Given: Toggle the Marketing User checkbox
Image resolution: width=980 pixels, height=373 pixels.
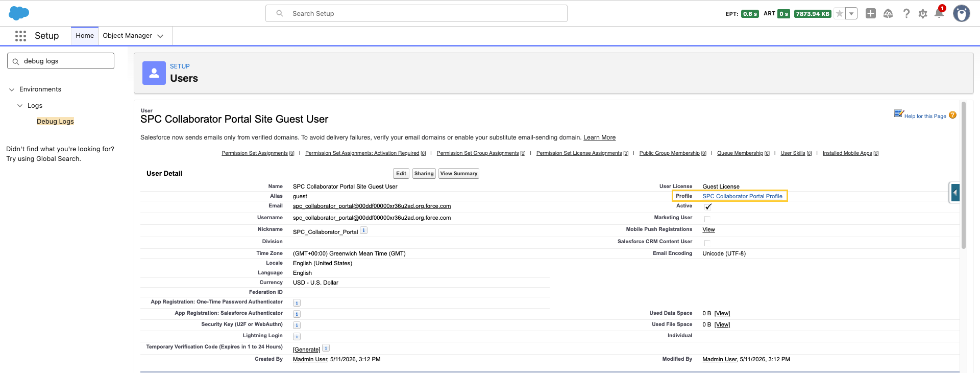Looking at the screenshot, I should pyautogui.click(x=707, y=219).
